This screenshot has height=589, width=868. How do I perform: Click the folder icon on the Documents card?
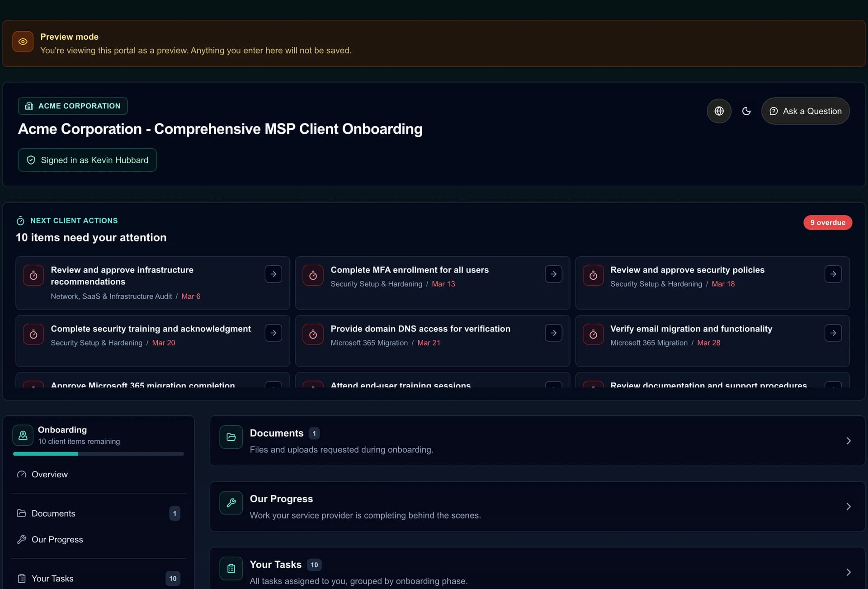click(x=231, y=437)
